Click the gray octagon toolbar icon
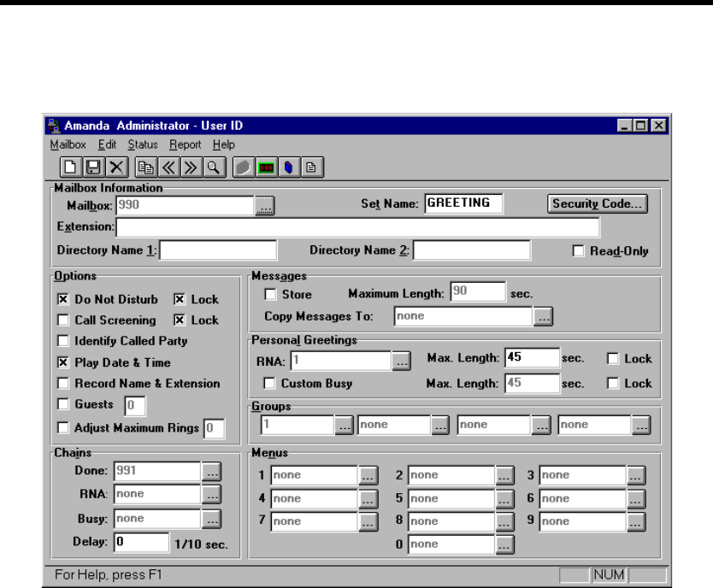Viewport: 713px width, 588px height. click(x=244, y=168)
